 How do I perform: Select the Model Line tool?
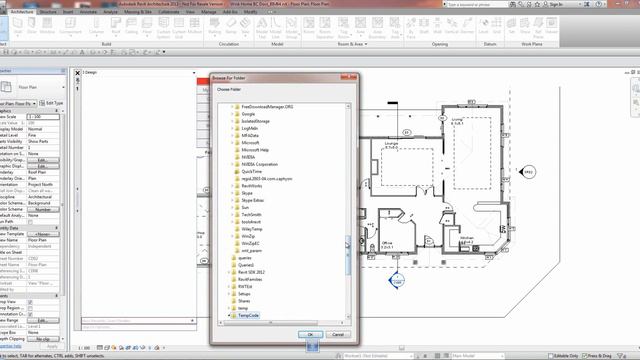tap(276, 28)
